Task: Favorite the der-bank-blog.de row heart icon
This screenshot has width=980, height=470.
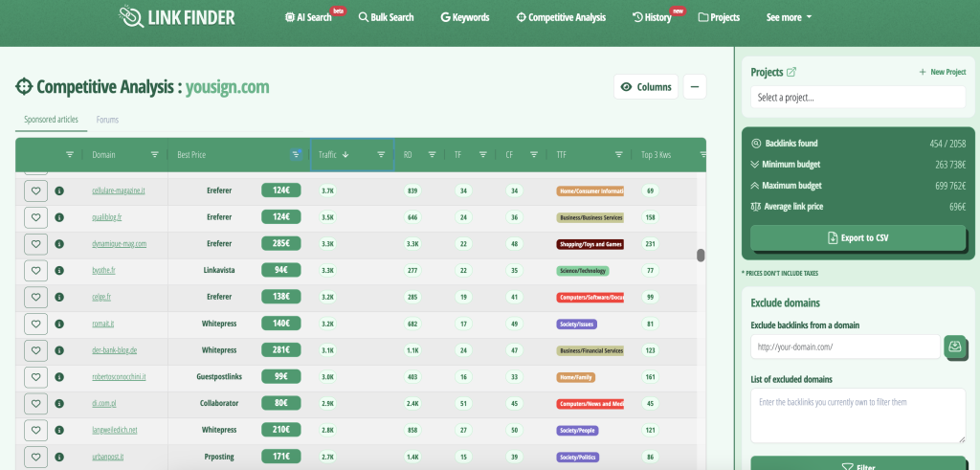Action: click(35, 350)
